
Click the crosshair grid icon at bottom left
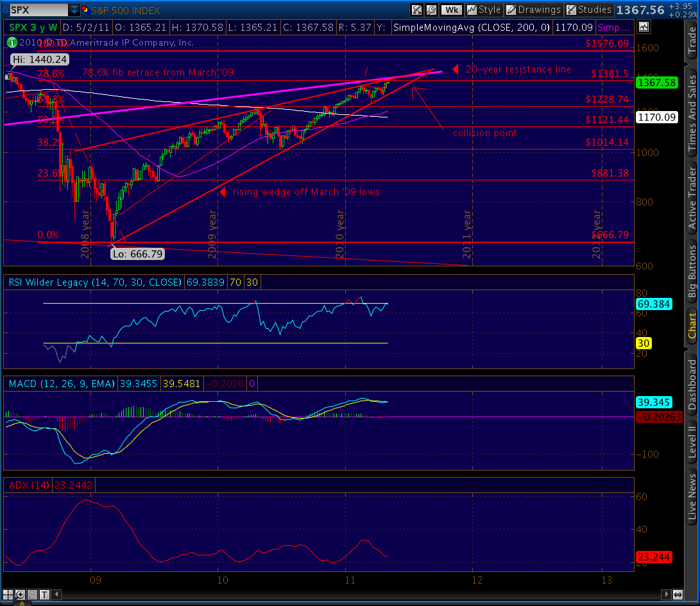pyautogui.click(x=8, y=594)
